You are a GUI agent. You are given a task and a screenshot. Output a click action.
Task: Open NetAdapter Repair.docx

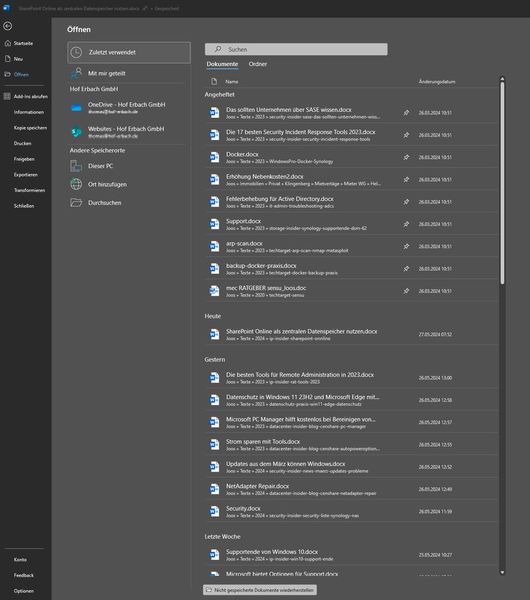pos(351,489)
